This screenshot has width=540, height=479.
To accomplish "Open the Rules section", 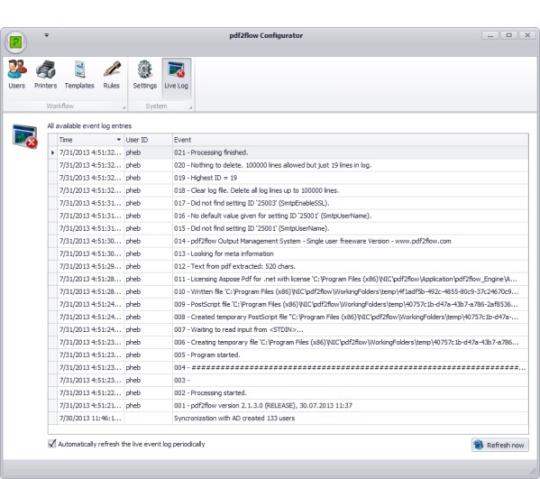I will click(111, 75).
